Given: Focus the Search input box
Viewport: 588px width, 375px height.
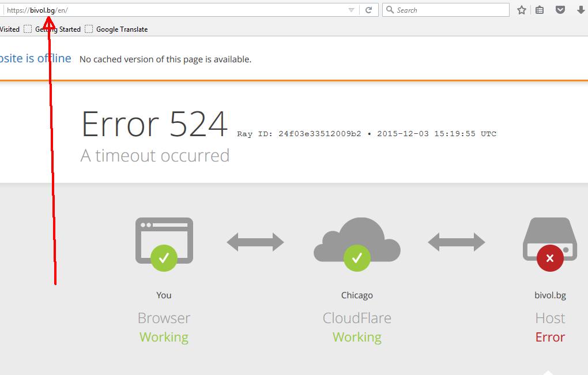Looking at the screenshot, I should click(450, 10).
